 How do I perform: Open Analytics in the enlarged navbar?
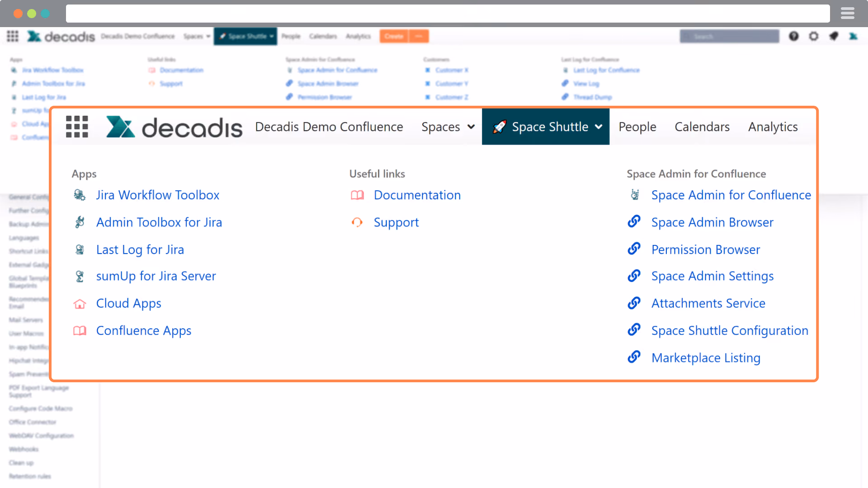coord(773,127)
